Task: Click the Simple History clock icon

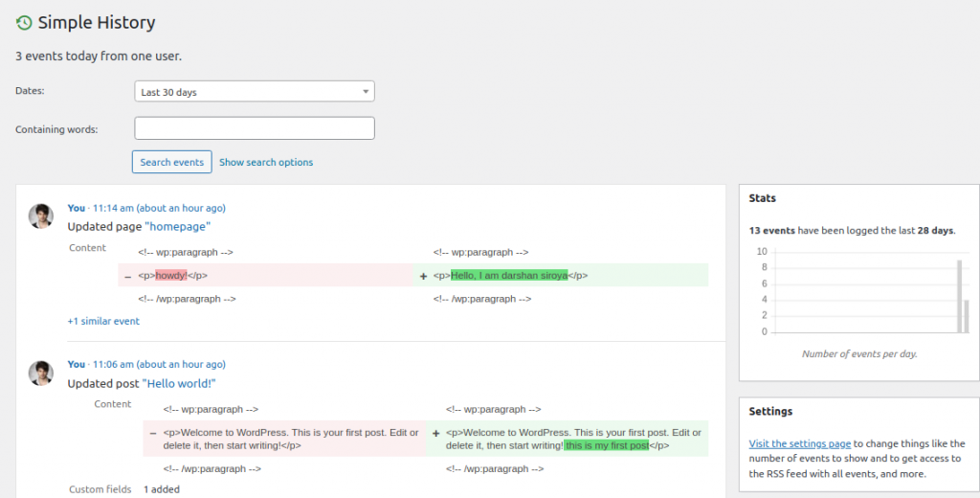Action: click(24, 23)
